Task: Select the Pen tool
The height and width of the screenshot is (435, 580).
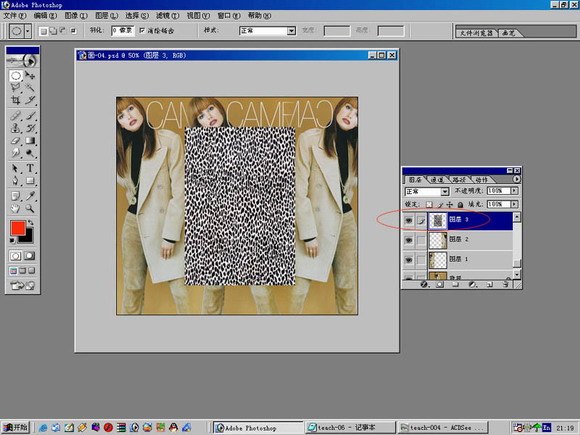Action: tap(16, 181)
